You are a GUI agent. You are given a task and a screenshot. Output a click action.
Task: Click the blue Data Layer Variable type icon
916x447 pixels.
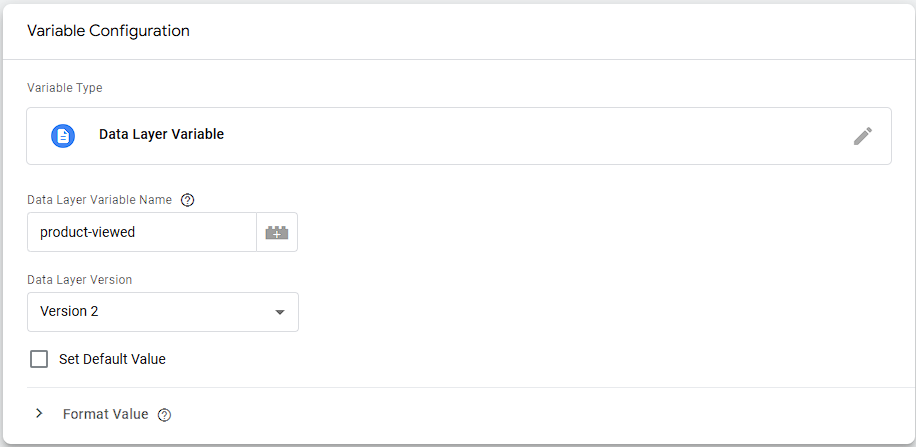click(63, 136)
